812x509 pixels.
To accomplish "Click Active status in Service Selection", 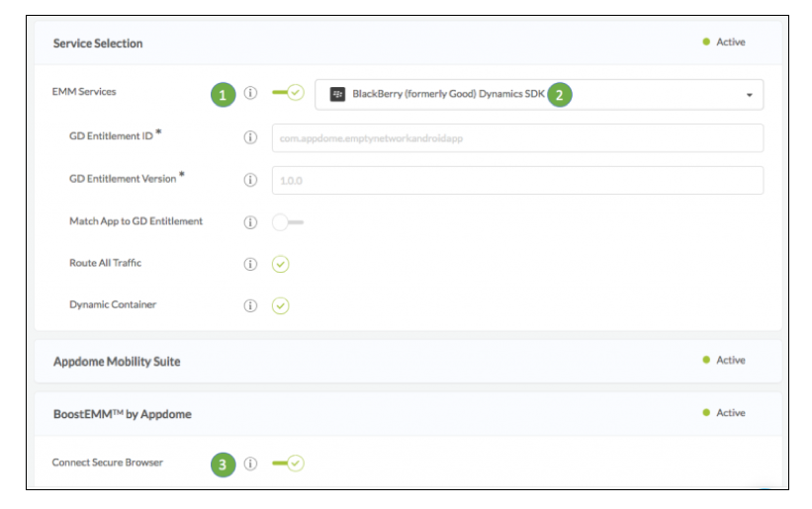I will pos(724,42).
